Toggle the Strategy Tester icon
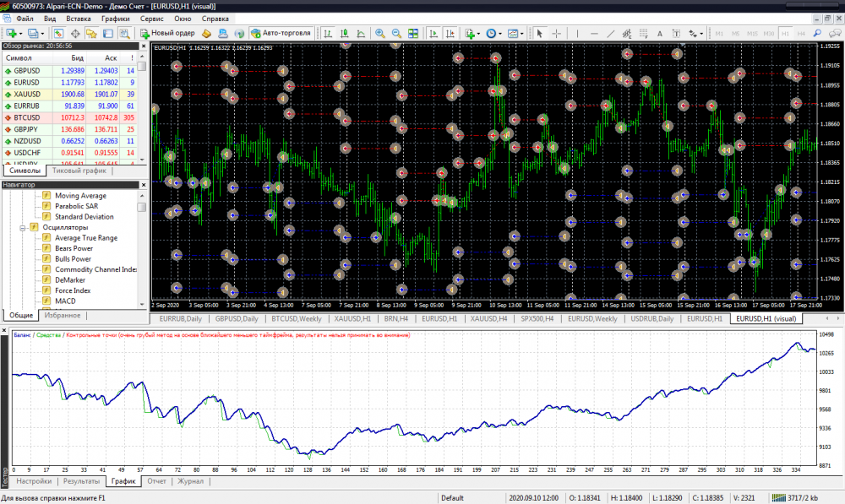This screenshot has width=845, height=504. (124, 34)
